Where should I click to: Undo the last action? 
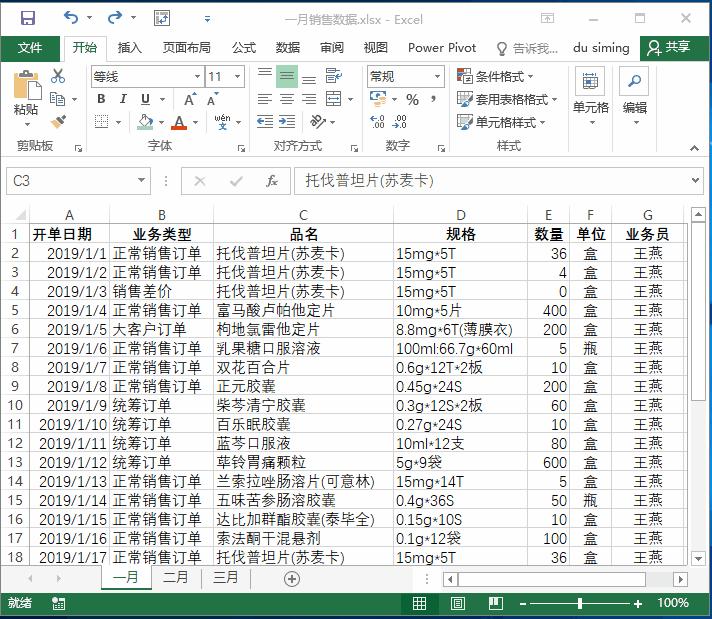(71, 18)
